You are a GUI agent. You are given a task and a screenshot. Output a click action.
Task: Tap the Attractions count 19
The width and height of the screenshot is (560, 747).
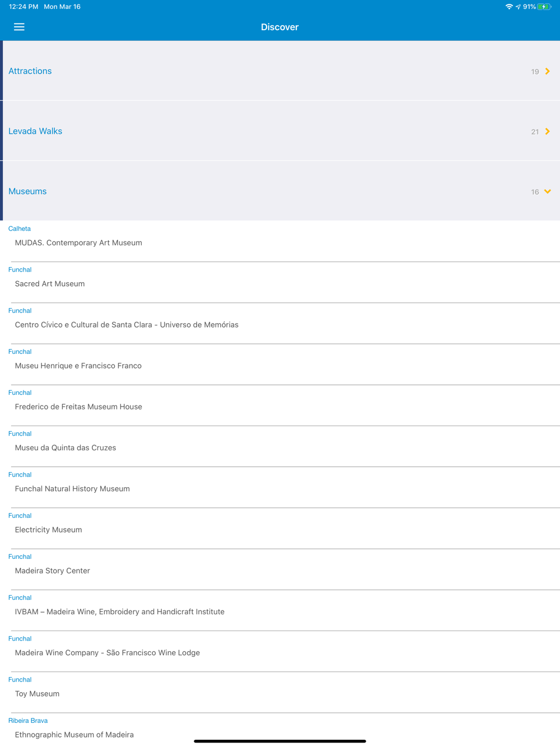535,72
